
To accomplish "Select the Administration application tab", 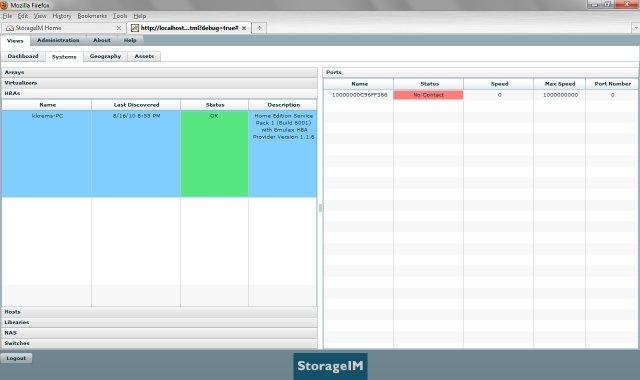I will [x=58, y=40].
